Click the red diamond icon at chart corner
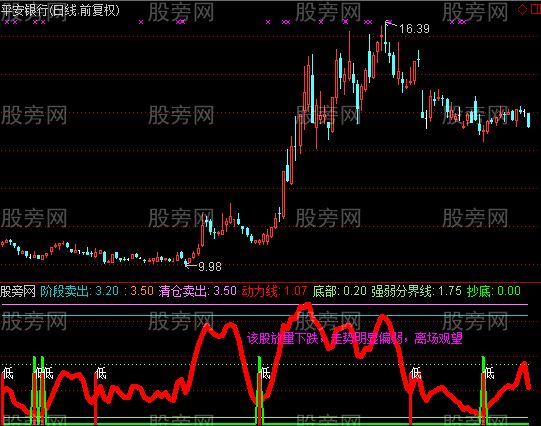This screenshot has height=426, width=541. tap(522, 10)
